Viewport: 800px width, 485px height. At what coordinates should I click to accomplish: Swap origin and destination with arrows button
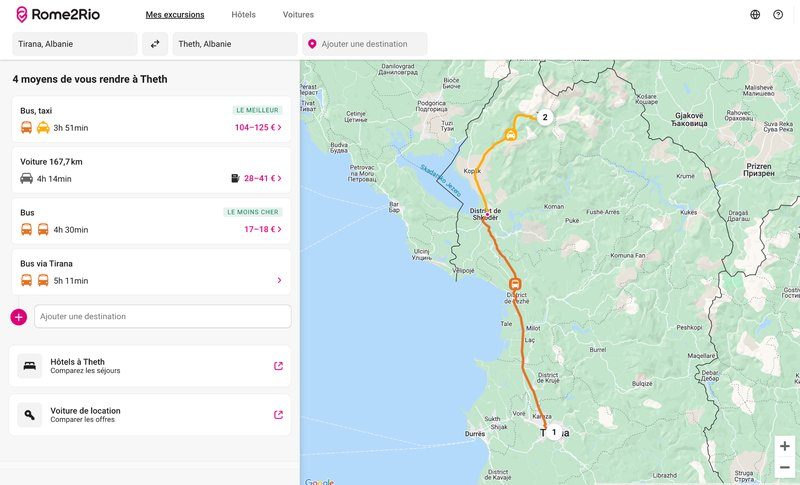point(155,44)
